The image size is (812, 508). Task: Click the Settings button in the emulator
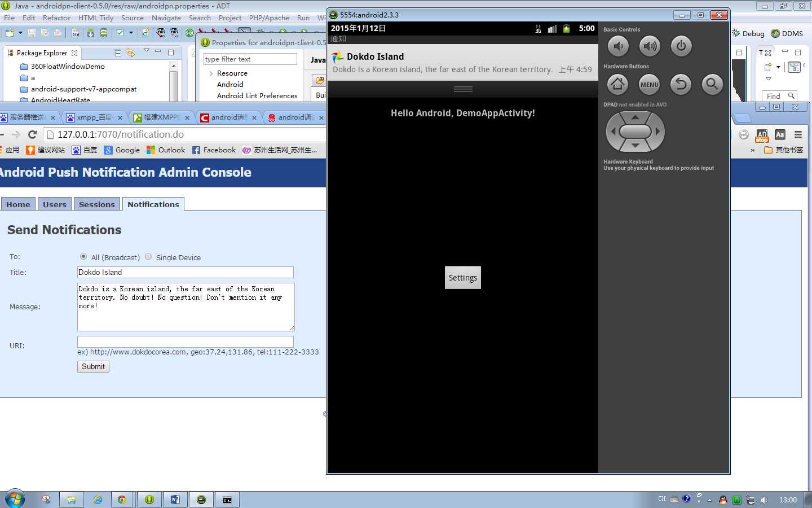463,278
